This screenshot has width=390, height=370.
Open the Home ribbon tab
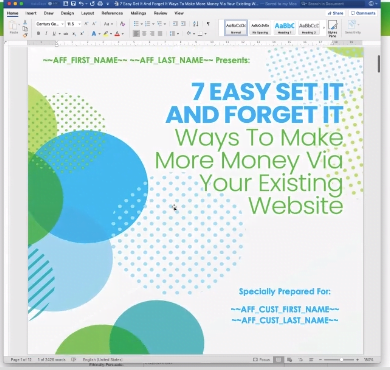13,13
